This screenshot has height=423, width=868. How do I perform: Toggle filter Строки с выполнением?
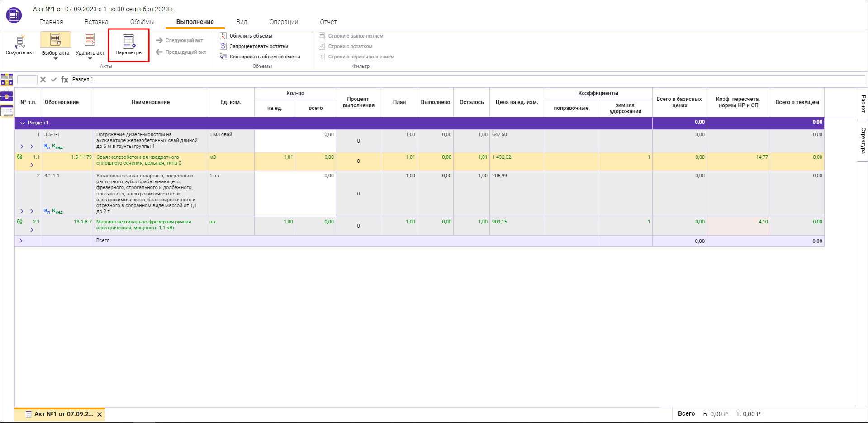point(355,36)
